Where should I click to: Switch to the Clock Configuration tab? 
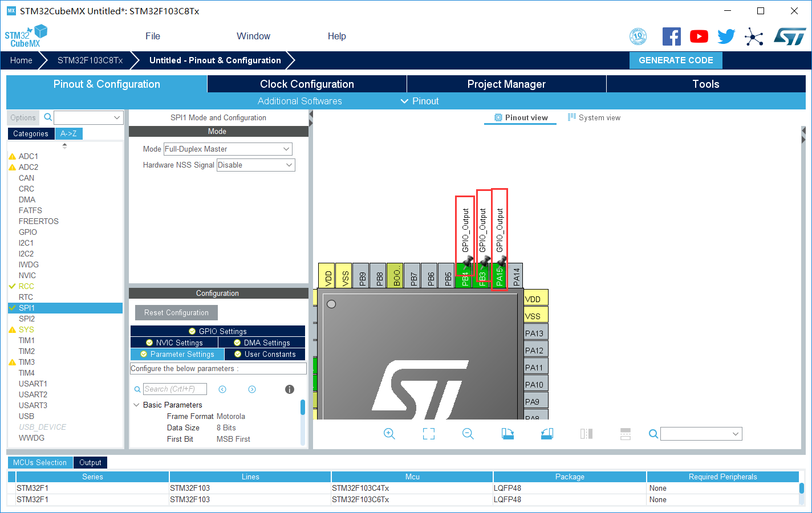click(307, 84)
